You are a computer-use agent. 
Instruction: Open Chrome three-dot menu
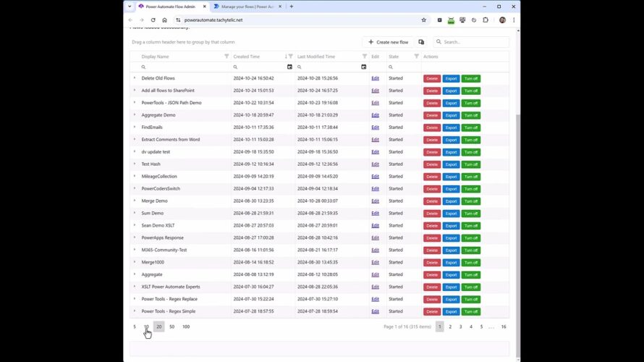pyautogui.click(x=514, y=20)
